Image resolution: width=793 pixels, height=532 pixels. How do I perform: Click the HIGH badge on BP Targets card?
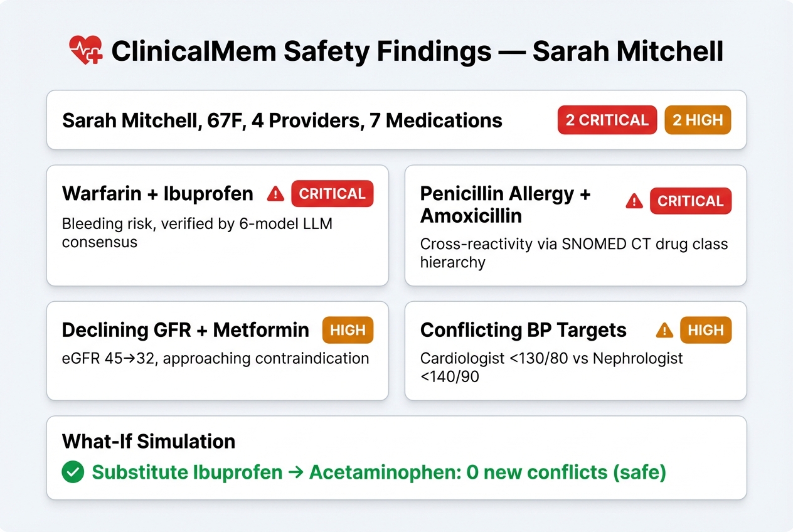(x=706, y=330)
